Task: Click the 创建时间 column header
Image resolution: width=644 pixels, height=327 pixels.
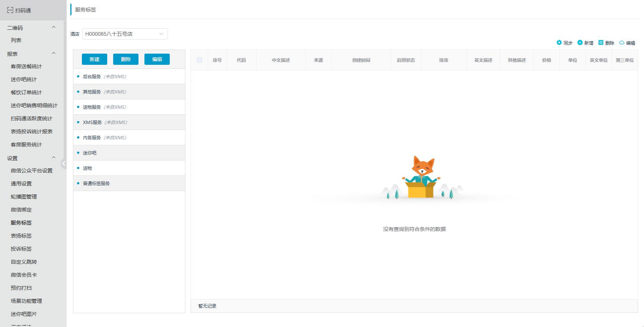Action: click(361, 60)
